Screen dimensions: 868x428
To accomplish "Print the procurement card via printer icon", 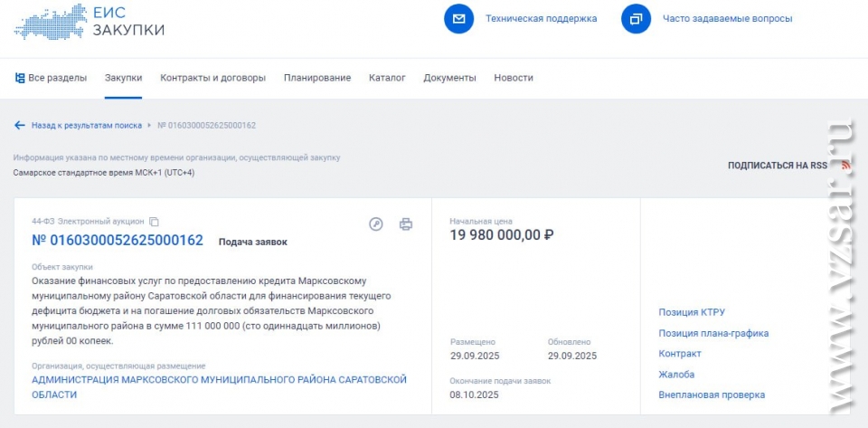I will [406, 224].
